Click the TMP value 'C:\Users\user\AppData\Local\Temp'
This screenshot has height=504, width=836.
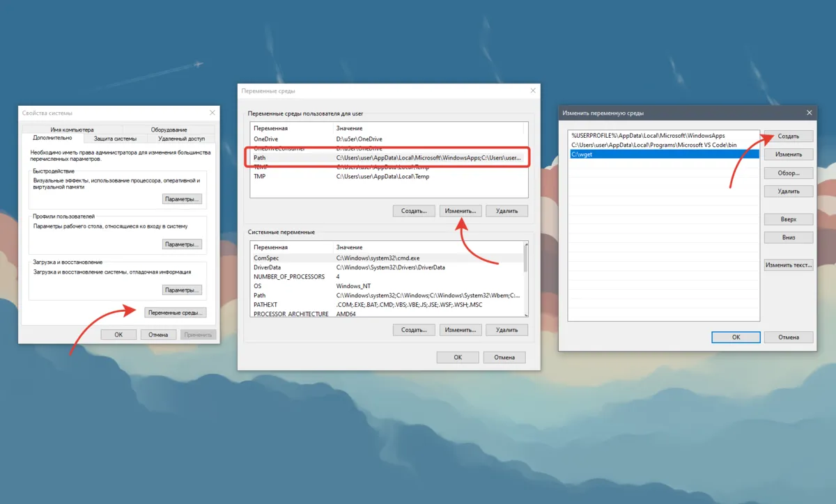click(382, 177)
